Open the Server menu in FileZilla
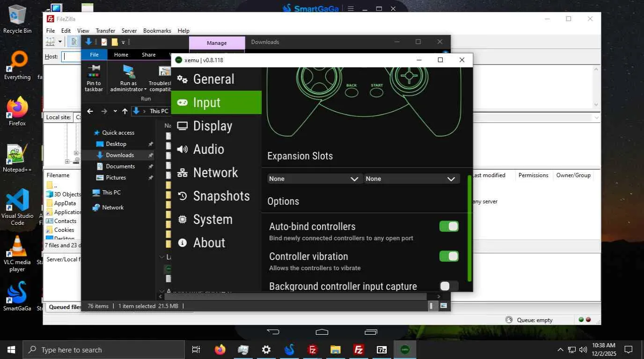 click(x=129, y=31)
